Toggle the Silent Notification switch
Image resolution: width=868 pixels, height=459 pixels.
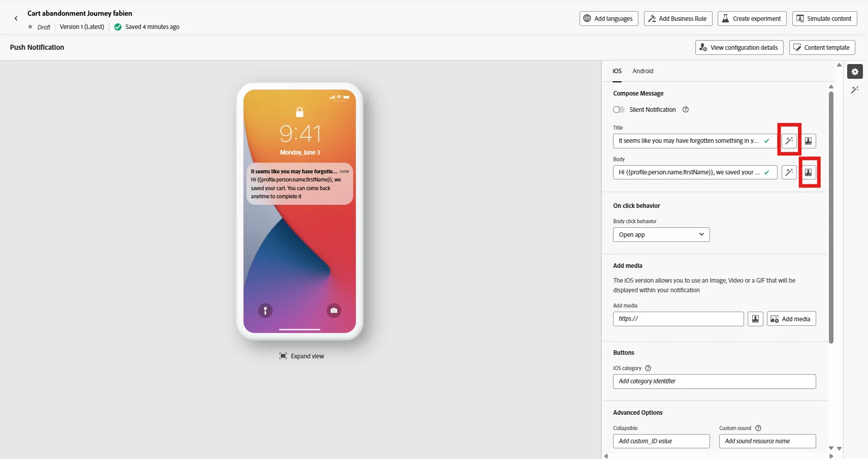619,110
